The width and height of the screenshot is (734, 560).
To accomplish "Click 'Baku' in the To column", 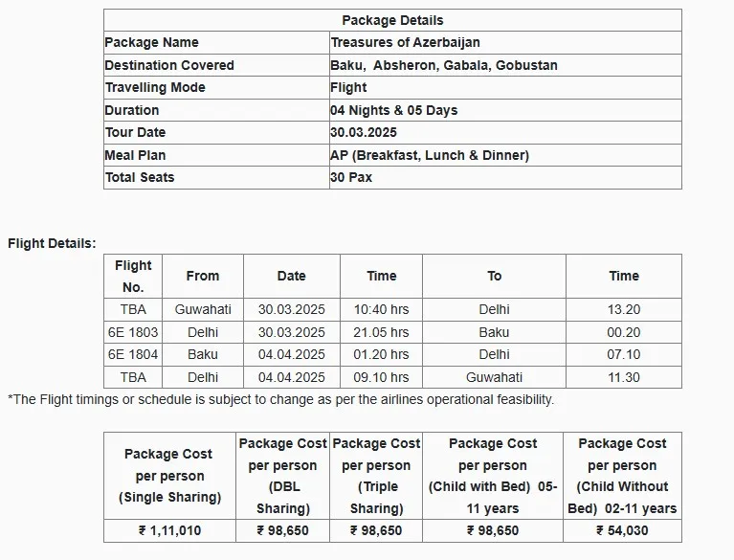I will pos(494,332).
